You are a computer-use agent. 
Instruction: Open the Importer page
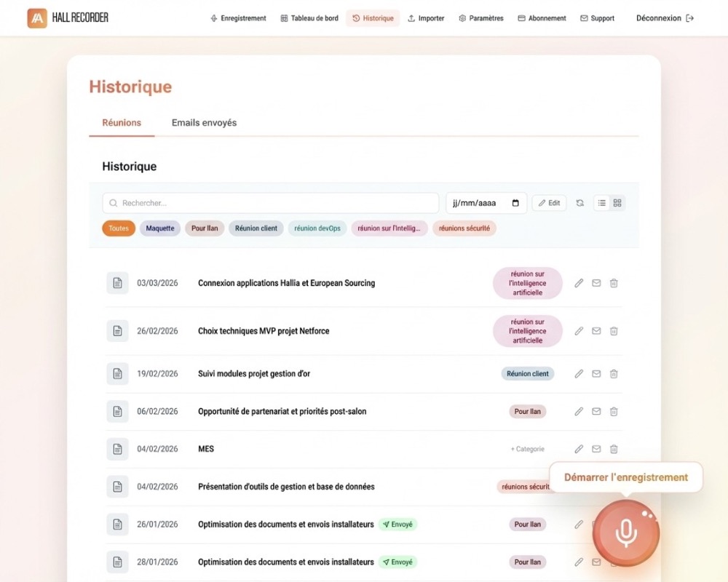(426, 18)
